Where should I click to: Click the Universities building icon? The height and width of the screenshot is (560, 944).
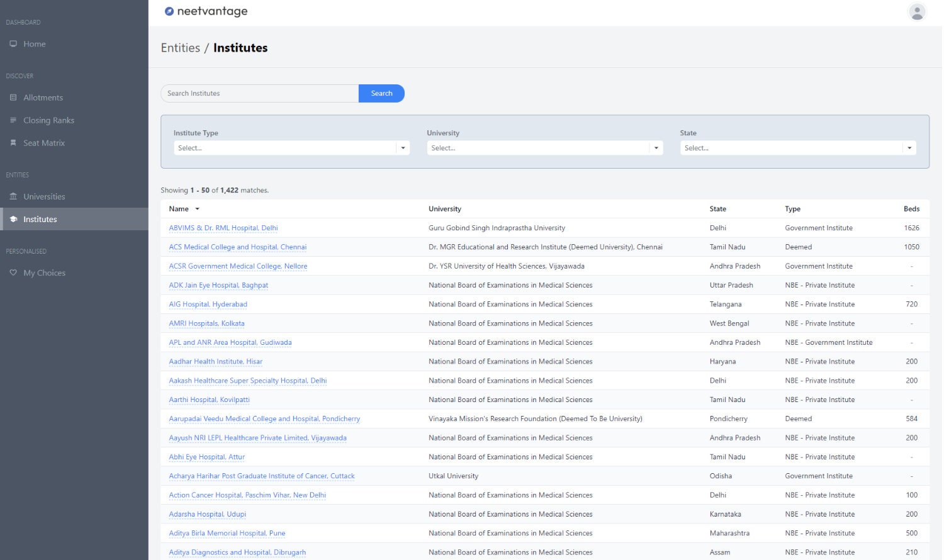[x=13, y=196]
